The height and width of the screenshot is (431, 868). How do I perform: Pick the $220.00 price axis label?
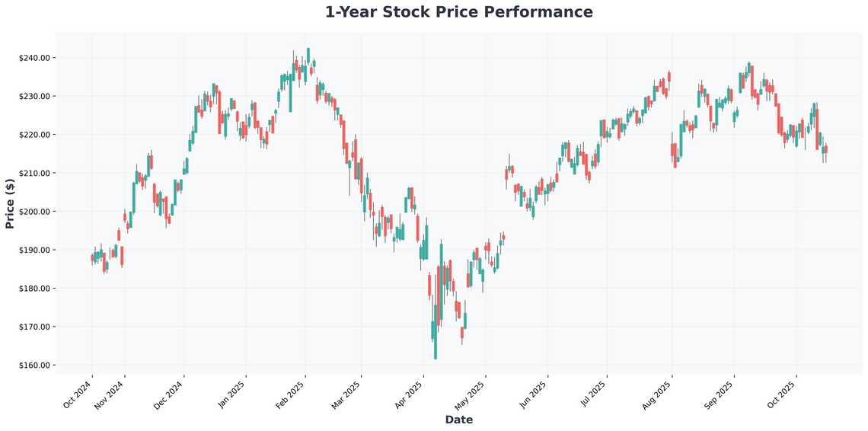[34, 135]
